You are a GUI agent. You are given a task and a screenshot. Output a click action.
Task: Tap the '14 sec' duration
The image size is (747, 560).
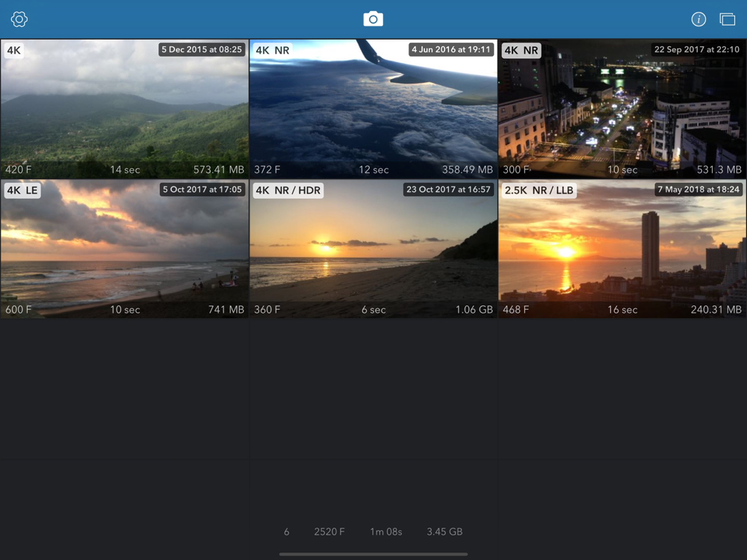coord(125,169)
